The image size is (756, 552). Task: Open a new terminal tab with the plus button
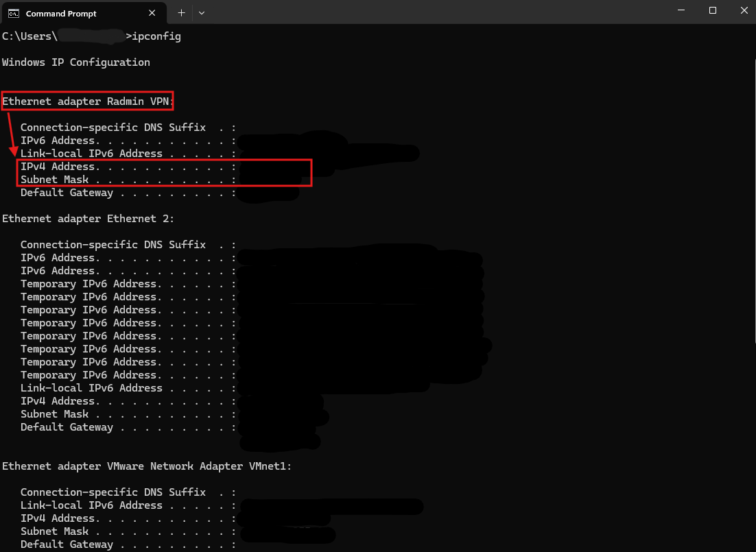(x=181, y=13)
